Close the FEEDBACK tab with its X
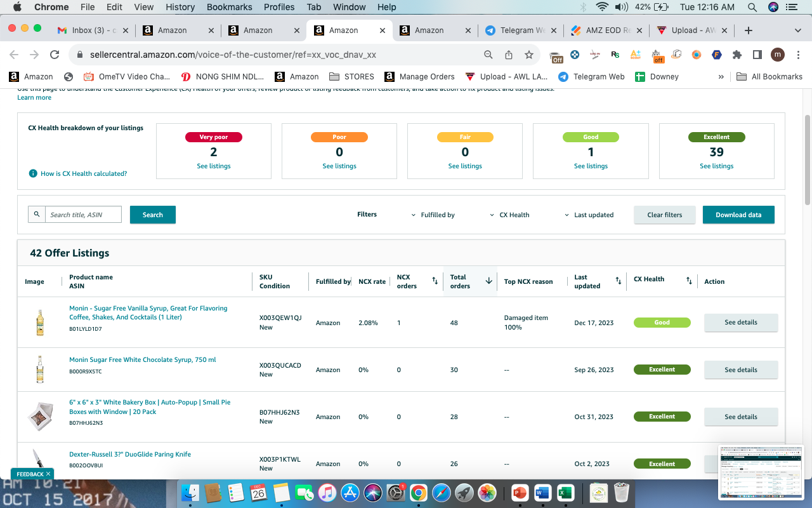The width and height of the screenshot is (812, 508). point(48,474)
